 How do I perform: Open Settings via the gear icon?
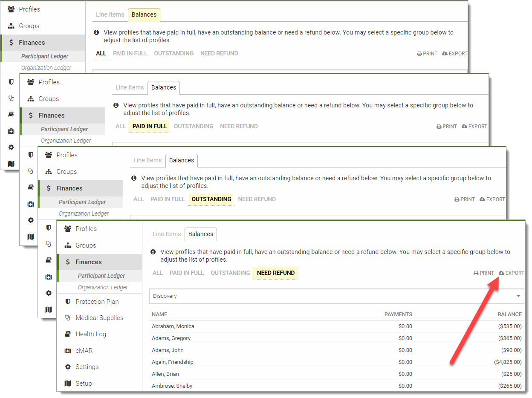(68, 367)
